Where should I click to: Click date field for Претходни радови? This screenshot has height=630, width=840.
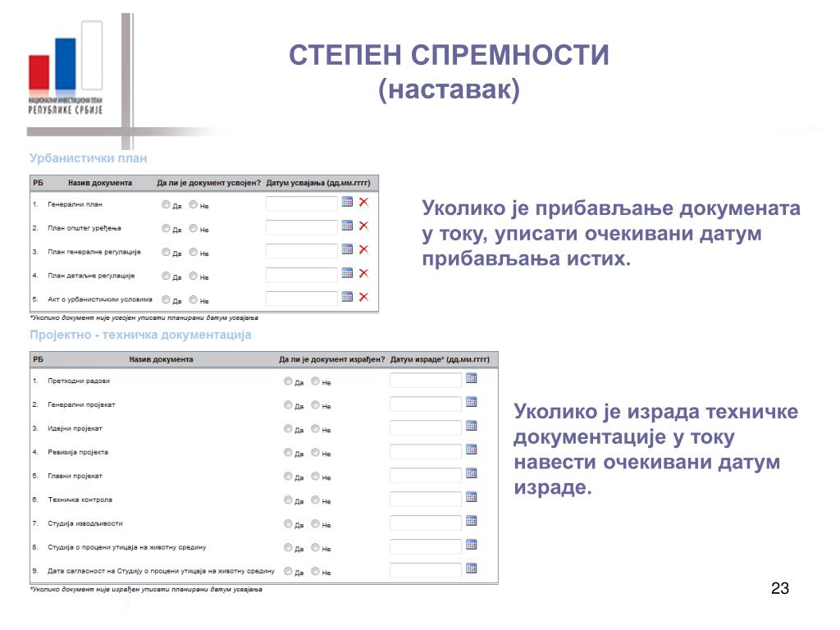(x=426, y=381)
